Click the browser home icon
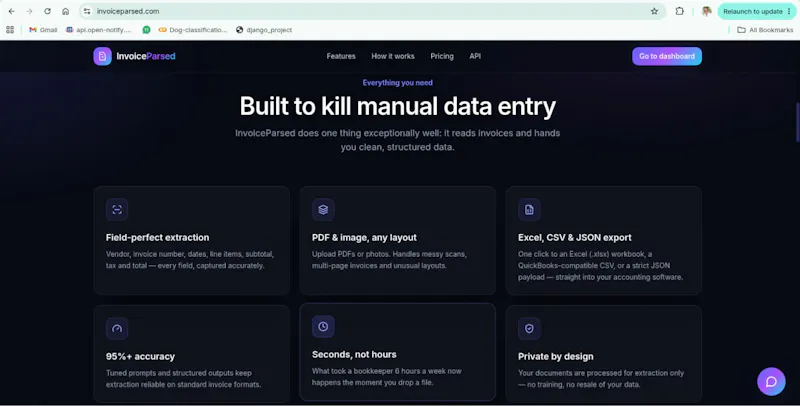The height and width of the screenshot is (406, 800). click(x=65, y=11)
